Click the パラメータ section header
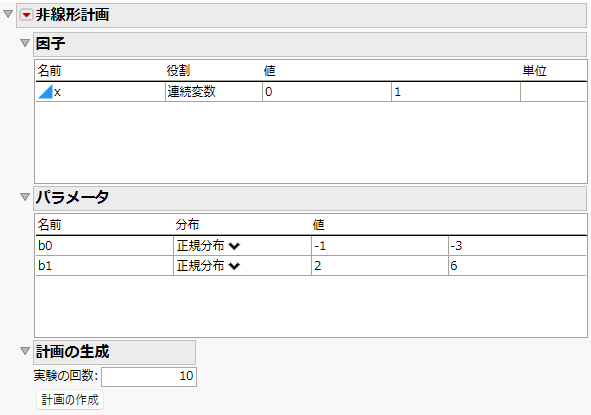 (310, 198)
